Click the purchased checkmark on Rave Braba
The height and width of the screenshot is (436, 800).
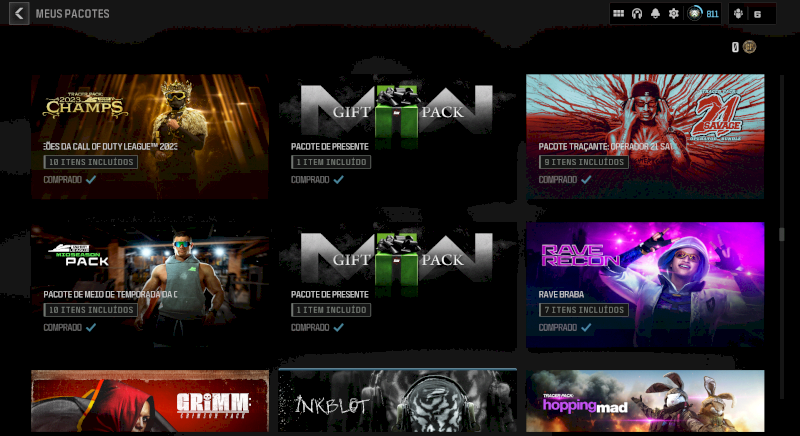(586, 327)
